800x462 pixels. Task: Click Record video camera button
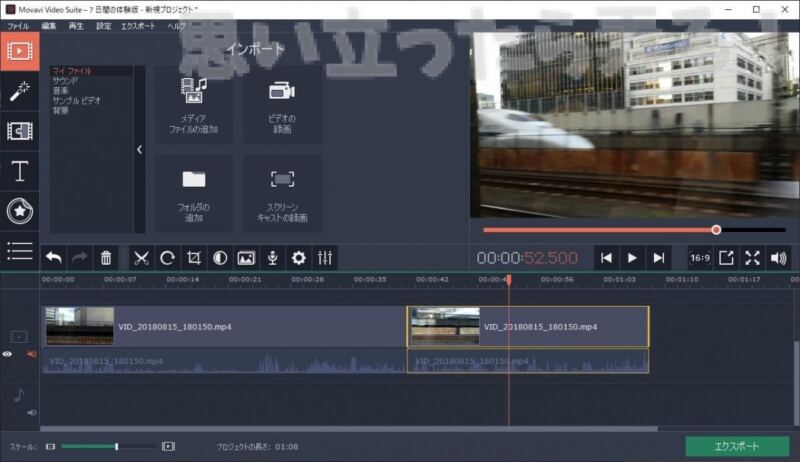click(282, 105)
